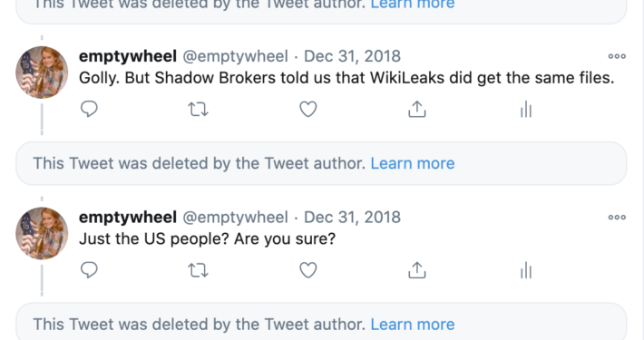Like the 'Just the US people?' tweet
Screen dimensions: 644x340
tap(308, 270)
